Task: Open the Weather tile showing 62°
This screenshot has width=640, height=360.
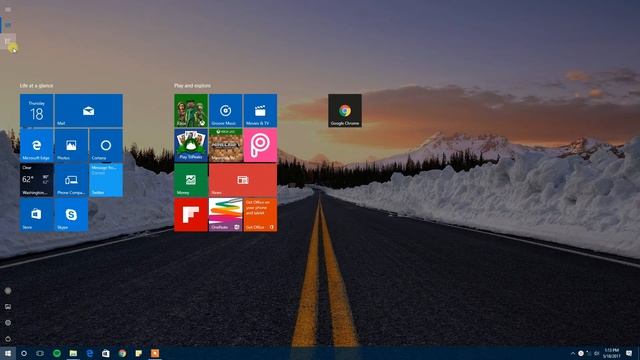Action: 36,180
